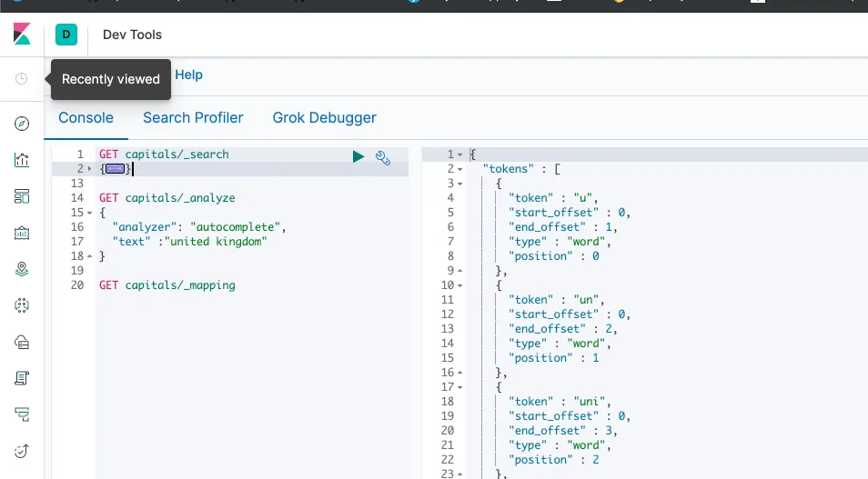Collapse third token object at output line 17

pyautogui.click(x=460, y=387)
